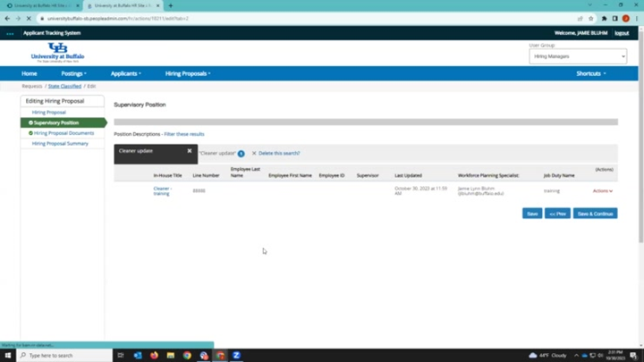Bookmark this page with the star icon
This screenshot has height=362, width=644.
pos(591,18)
